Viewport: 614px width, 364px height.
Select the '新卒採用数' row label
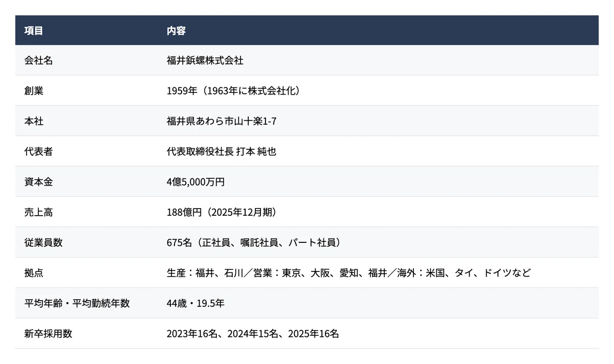coord(48,334)
